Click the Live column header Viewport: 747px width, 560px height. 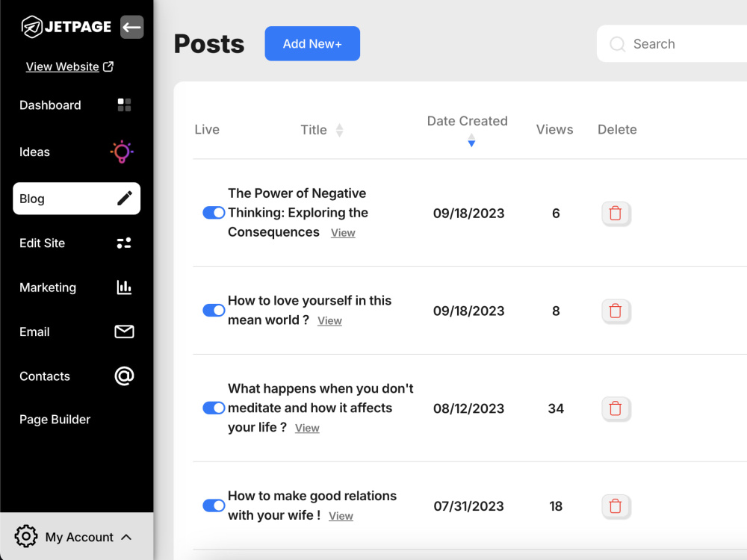(x=207, y=129)
